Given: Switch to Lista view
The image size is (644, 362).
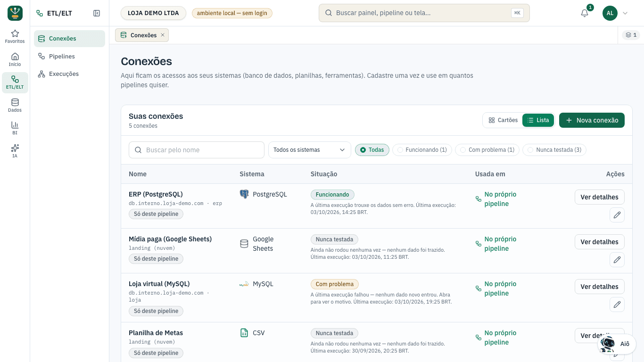Looking at the screenshot, I should [538, 120].
